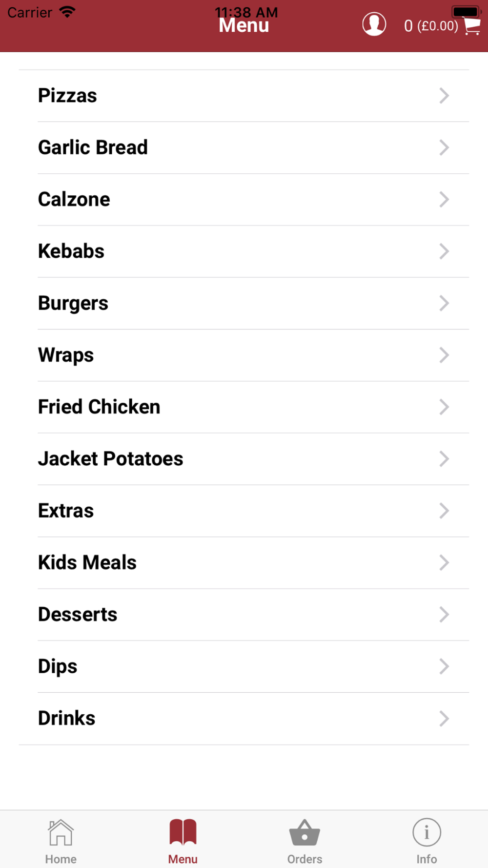Open the Calzone category
The height and width of the screenshot is (868, 488).
click(x=244, y=200)
